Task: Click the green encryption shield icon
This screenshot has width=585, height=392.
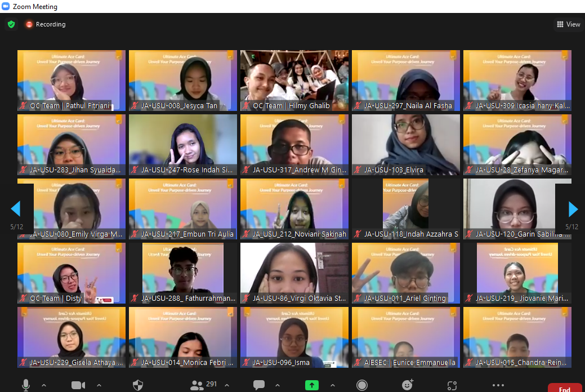Action: tap(11, 24)
